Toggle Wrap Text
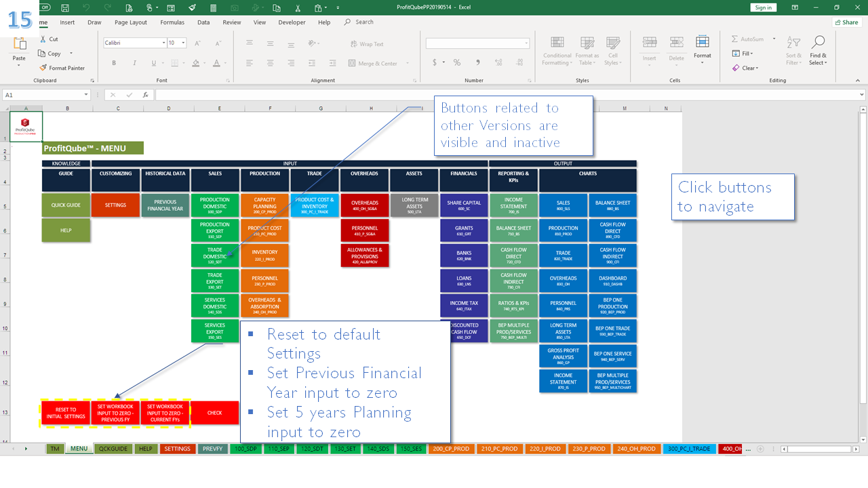The image size is (868, 488). [367, 44]
